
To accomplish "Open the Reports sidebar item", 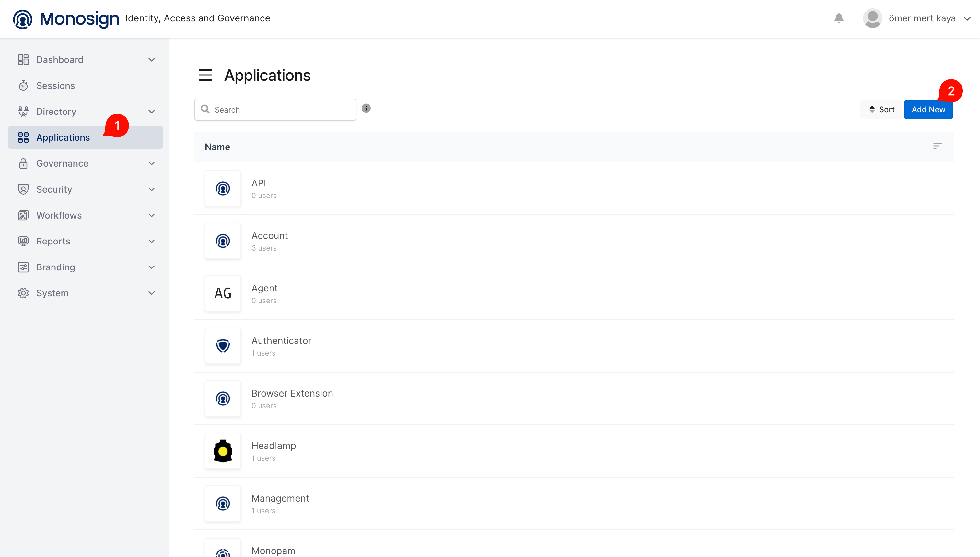I will coord(86,242).
